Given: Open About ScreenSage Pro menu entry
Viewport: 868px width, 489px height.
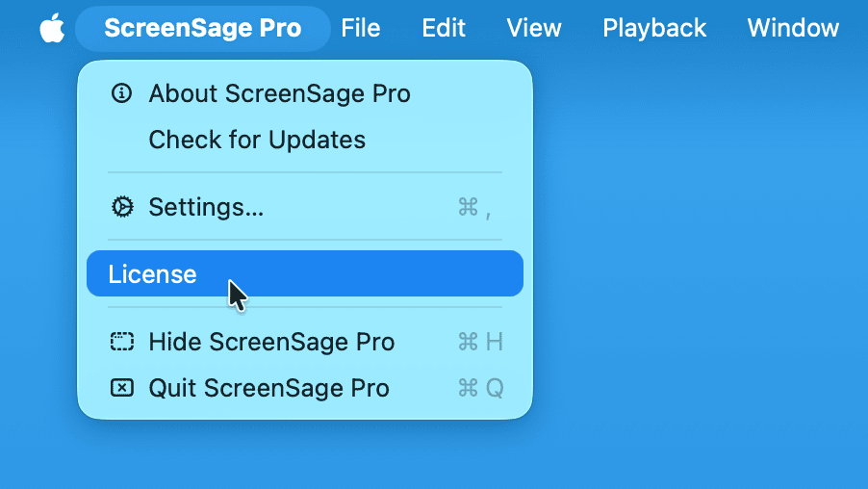Looking at the screenshot, I should (279, 93).
